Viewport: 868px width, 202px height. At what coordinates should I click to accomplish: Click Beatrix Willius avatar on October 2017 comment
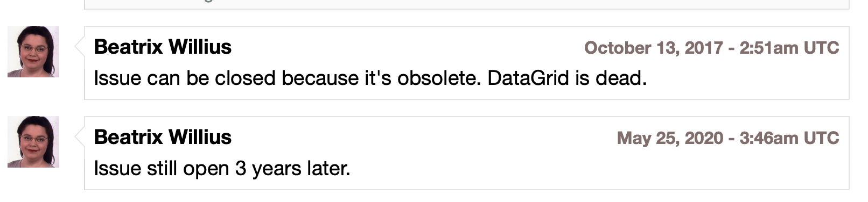click(33, 52)
